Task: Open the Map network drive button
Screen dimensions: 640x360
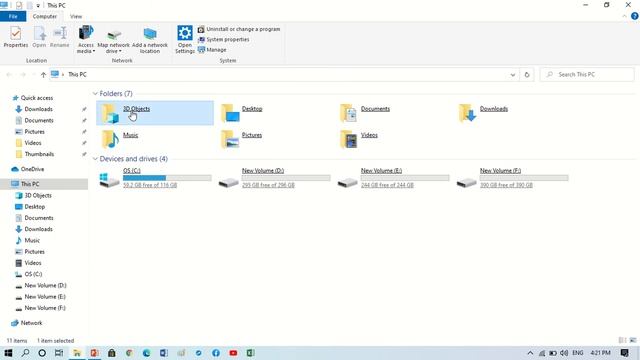Action: tap(113, 41)
